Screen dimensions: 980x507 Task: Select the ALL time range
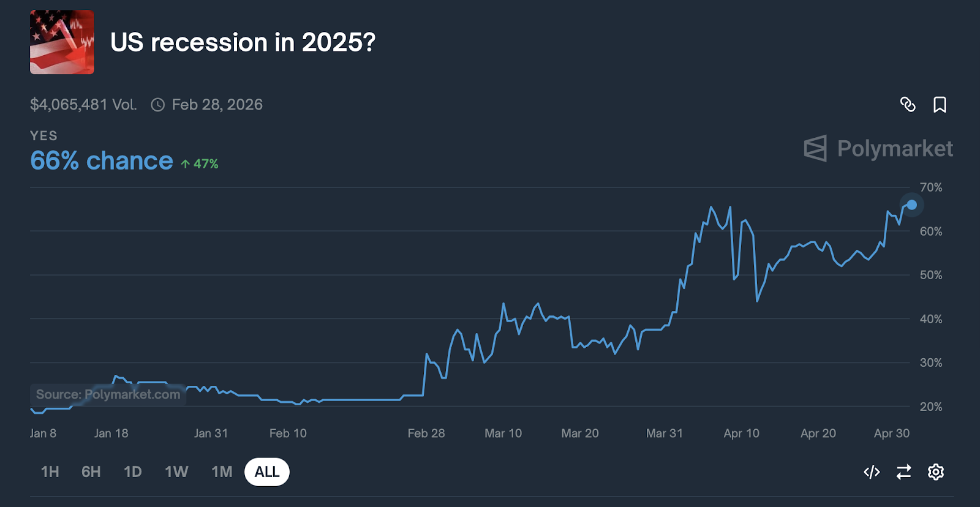point(267,472)
